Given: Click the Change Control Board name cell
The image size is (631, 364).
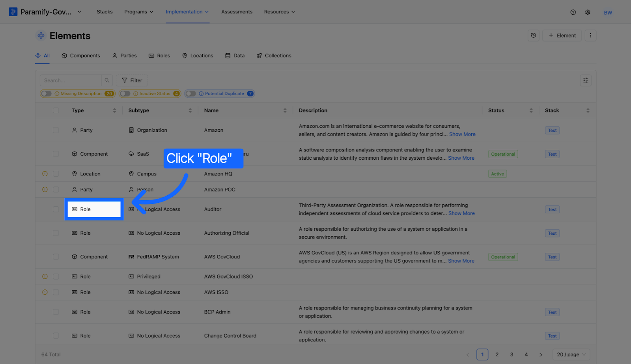Looking at the screenshot, I should click(x=230, y=336).
